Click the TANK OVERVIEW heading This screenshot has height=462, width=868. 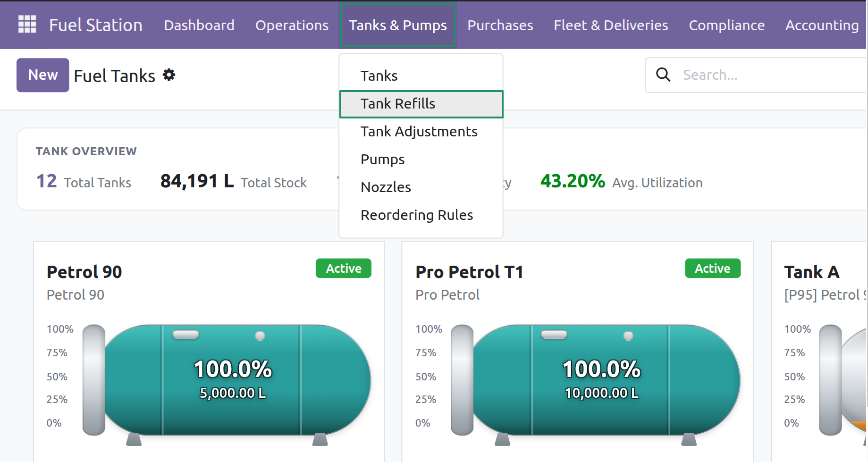[x=86, y=151]
